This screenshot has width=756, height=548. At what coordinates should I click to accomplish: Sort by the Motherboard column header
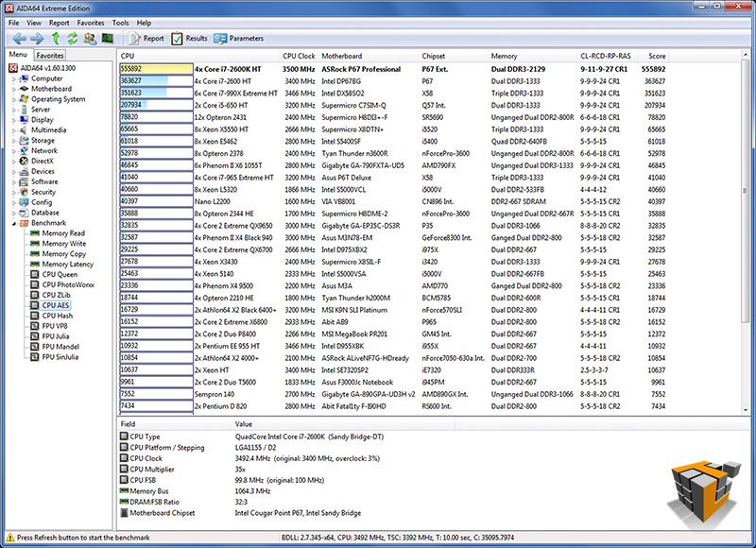pos(369,56)
